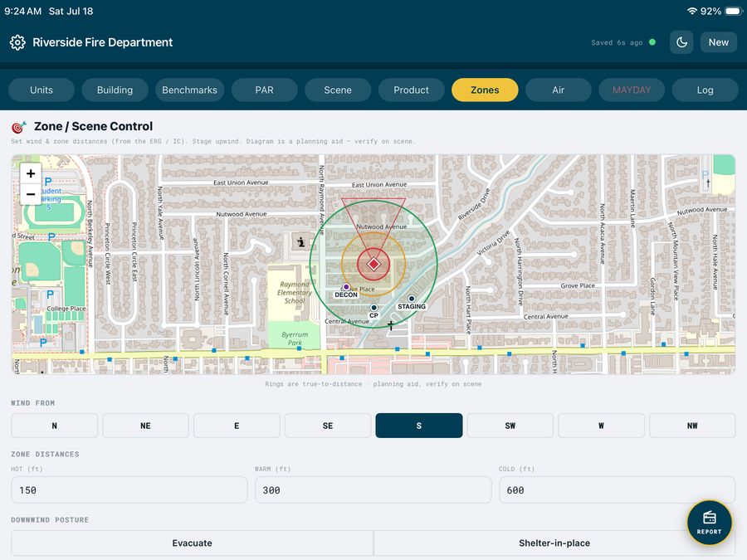The width and height of the screenshot is (747, 560).
Task: Open the Building tab
Action: pyautogui.click(x=115, y=90)
